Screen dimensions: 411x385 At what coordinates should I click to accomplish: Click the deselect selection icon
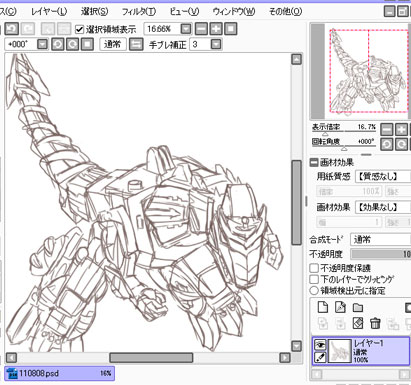(48, 29)
